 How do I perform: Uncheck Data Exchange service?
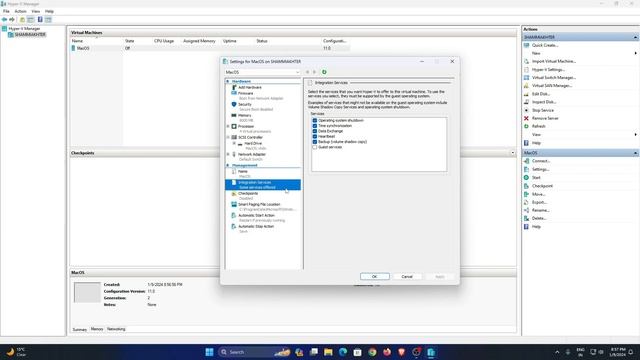[x=315, y=131]
